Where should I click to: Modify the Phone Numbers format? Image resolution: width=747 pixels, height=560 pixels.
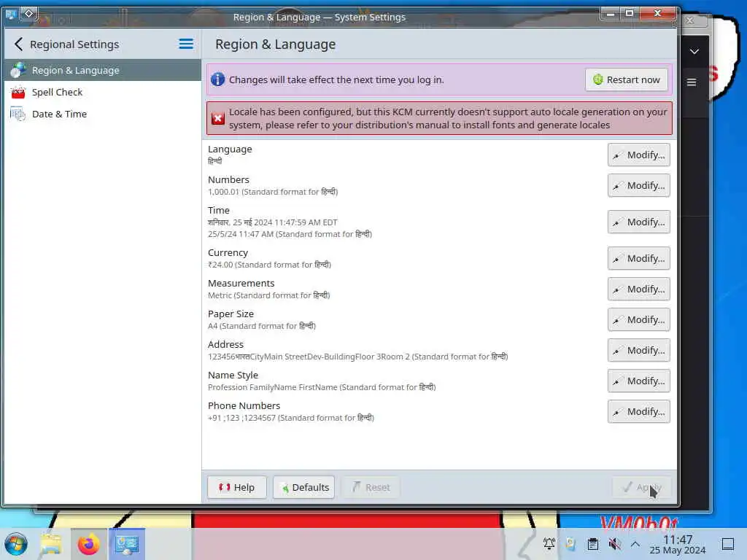(x=638, y=411)
